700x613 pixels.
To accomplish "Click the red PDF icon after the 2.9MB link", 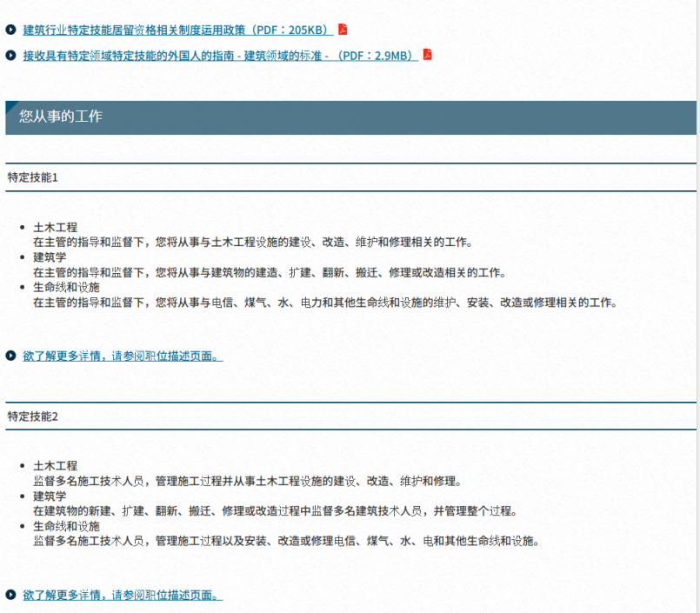I will [427, 55].
